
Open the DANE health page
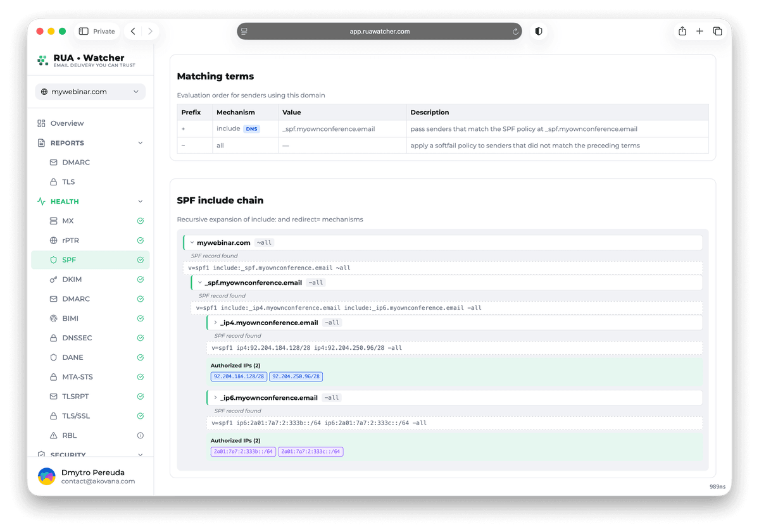(x=90, y=357)
